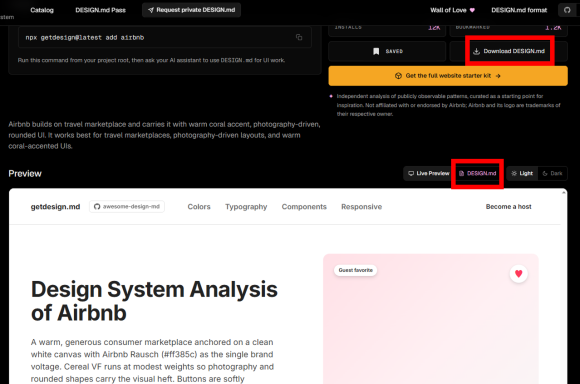Switch to the Live Preview tab
The width and height of the screenshot is (580, 384).
click(429, 173)
